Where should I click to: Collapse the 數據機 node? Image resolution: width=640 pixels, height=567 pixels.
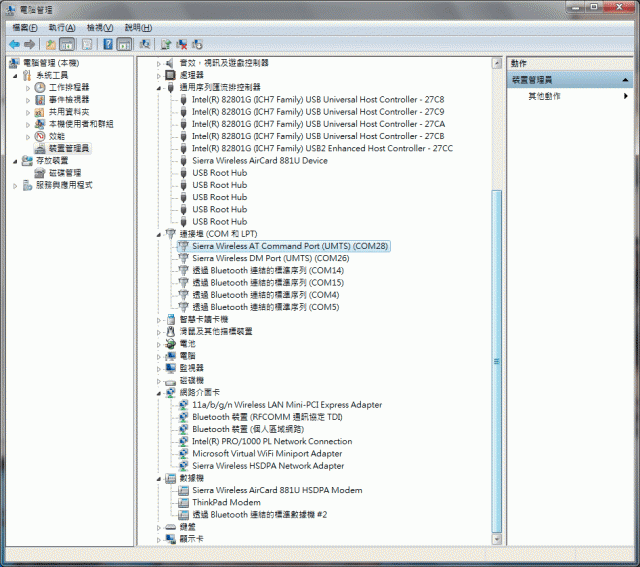point(159,478)
